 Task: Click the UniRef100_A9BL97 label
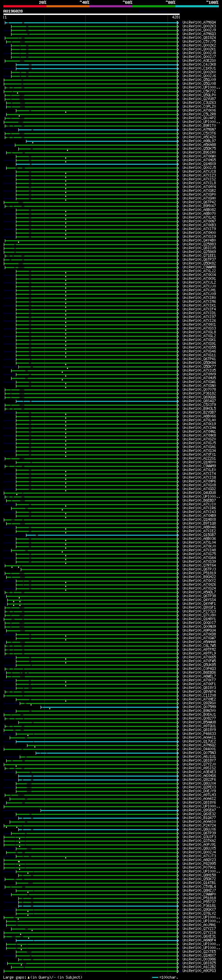(x=199, y=141)
